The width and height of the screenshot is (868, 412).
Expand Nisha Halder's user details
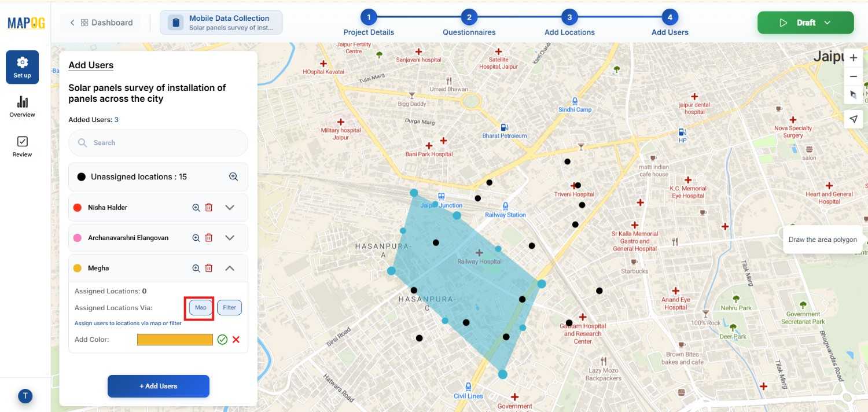pyautogui.click(x=230, y=207)
